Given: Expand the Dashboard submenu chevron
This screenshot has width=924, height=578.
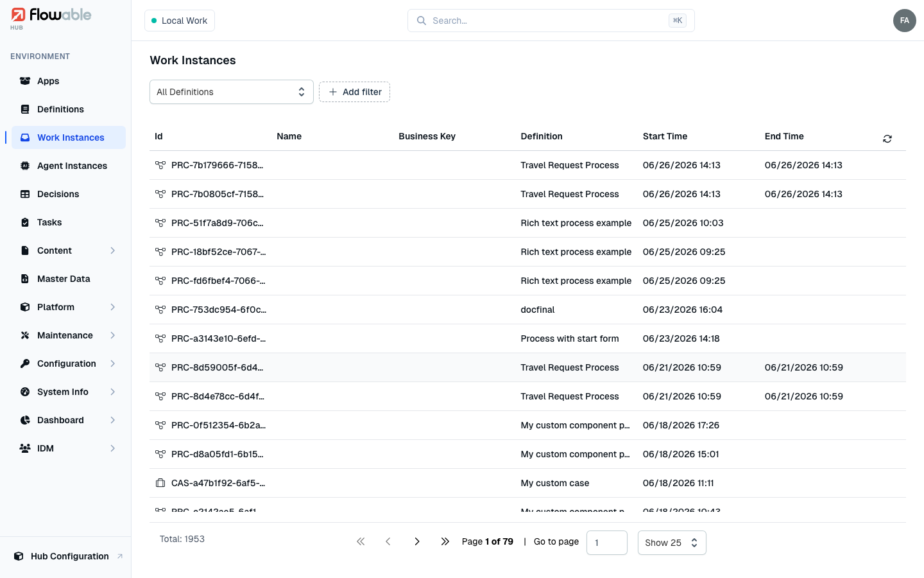Looking at the screenshot, I should (x=113, y=420).
